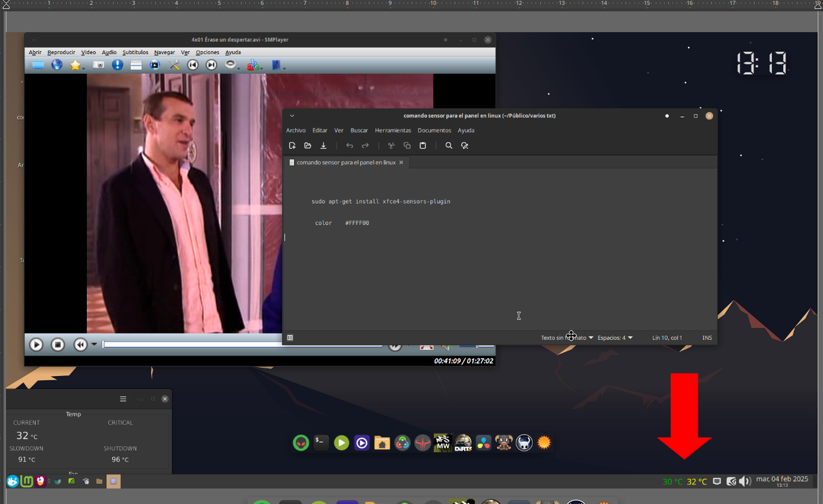Toggle the side panel icon in editor status bar
Screen dimensions: 823x504
pyautogui.click(x=290, y=337)
